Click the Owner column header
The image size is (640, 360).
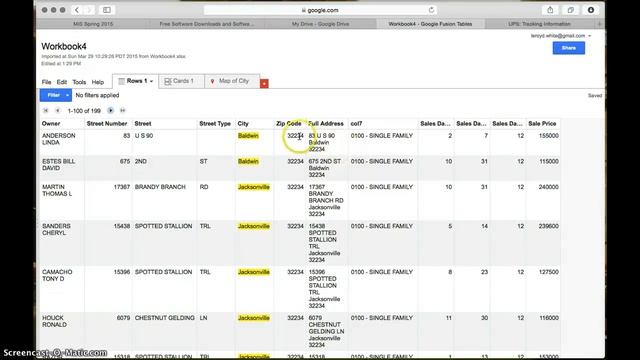coord(51,123)
